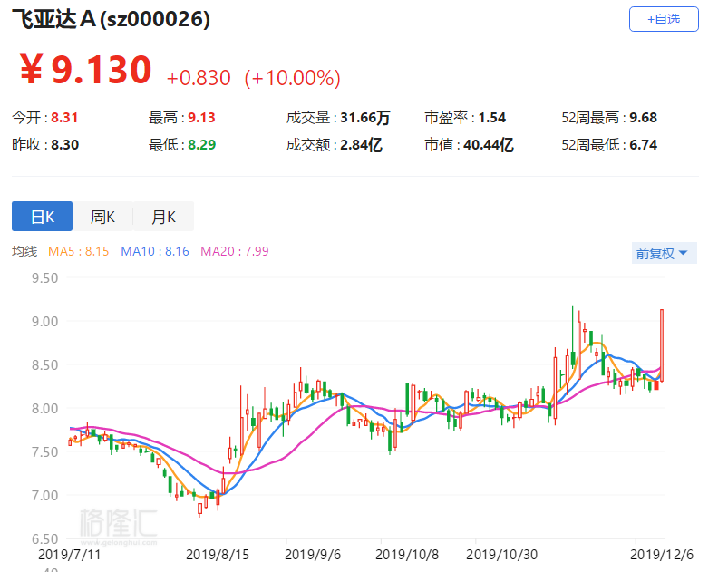Click the 8.50 price axis label
Viewport: 728px width, 572px height.
click(x=44, y=365)
